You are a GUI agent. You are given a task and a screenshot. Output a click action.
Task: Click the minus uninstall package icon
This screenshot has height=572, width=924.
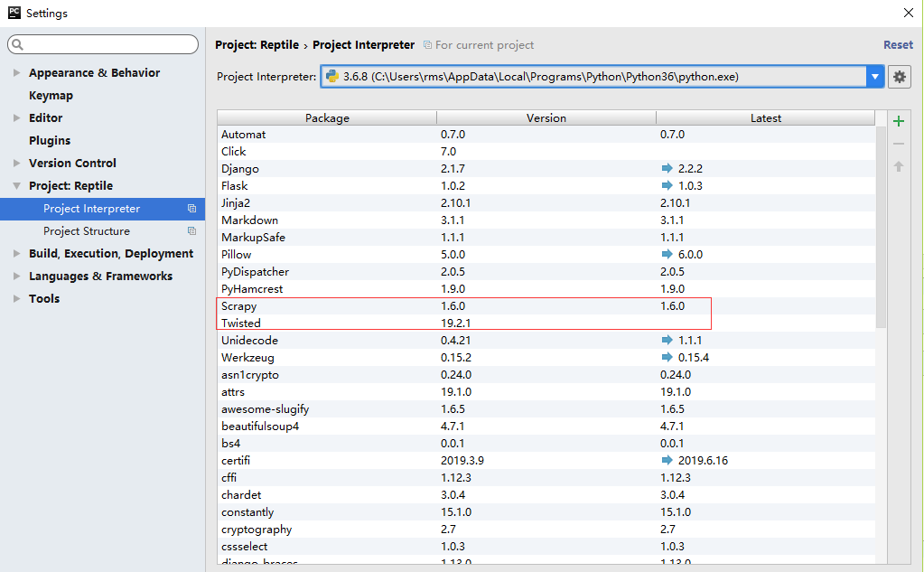click(x=899, y=144)
